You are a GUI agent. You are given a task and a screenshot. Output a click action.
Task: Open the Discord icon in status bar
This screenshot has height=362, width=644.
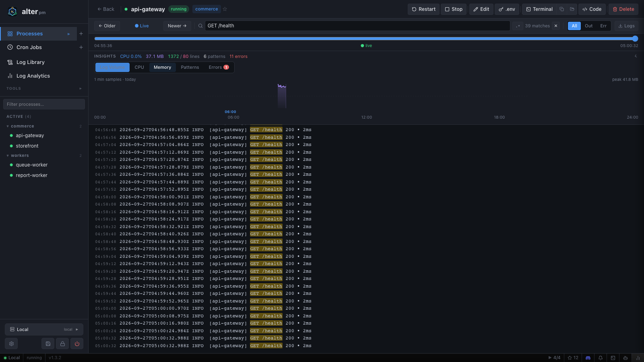click(588, 358)
